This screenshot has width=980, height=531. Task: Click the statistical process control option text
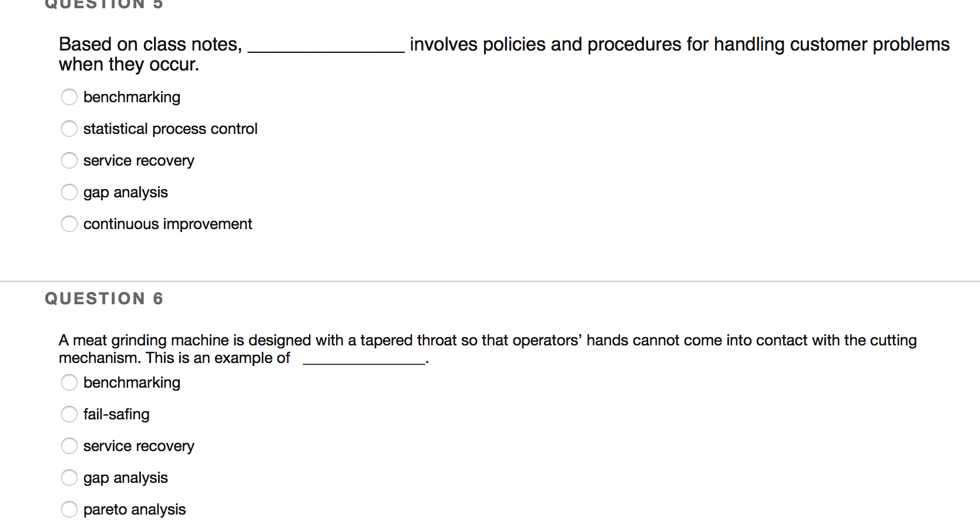[170, 129]
